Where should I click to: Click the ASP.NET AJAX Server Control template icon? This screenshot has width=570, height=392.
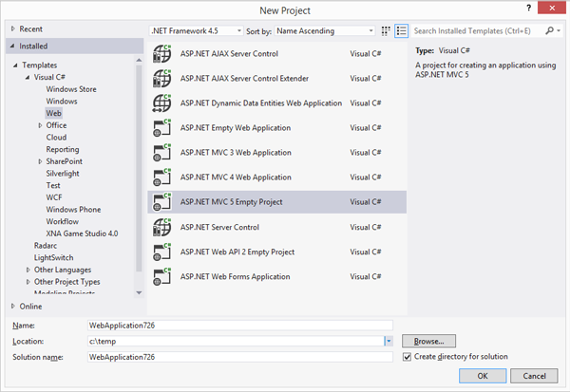pos(161,54)
